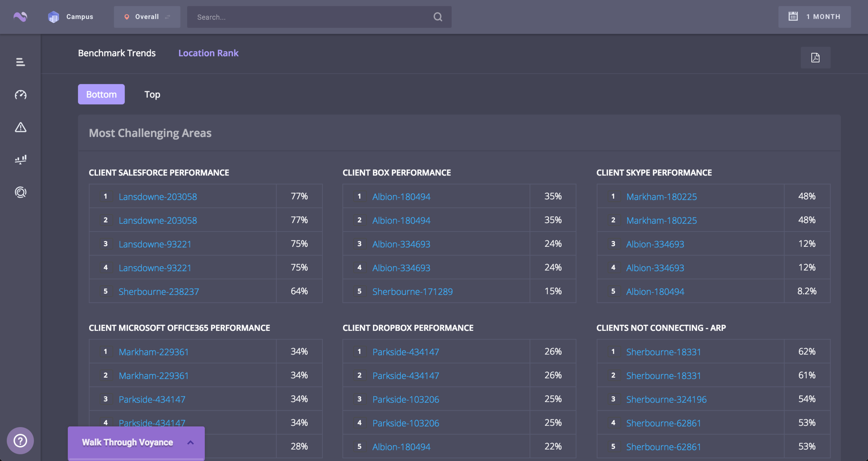
Task: Click the Campus building icon
Action: click(53, 17)
